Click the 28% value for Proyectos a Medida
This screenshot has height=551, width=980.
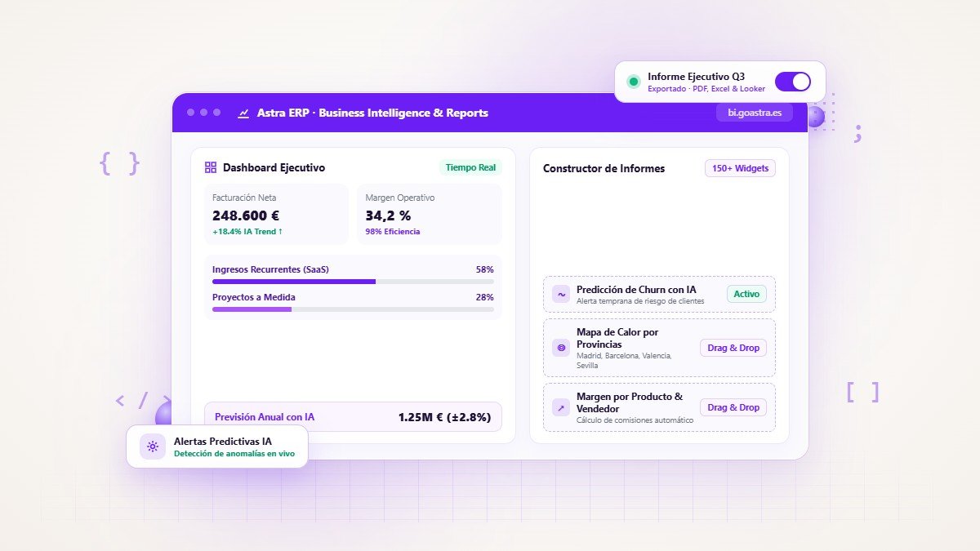484,297
